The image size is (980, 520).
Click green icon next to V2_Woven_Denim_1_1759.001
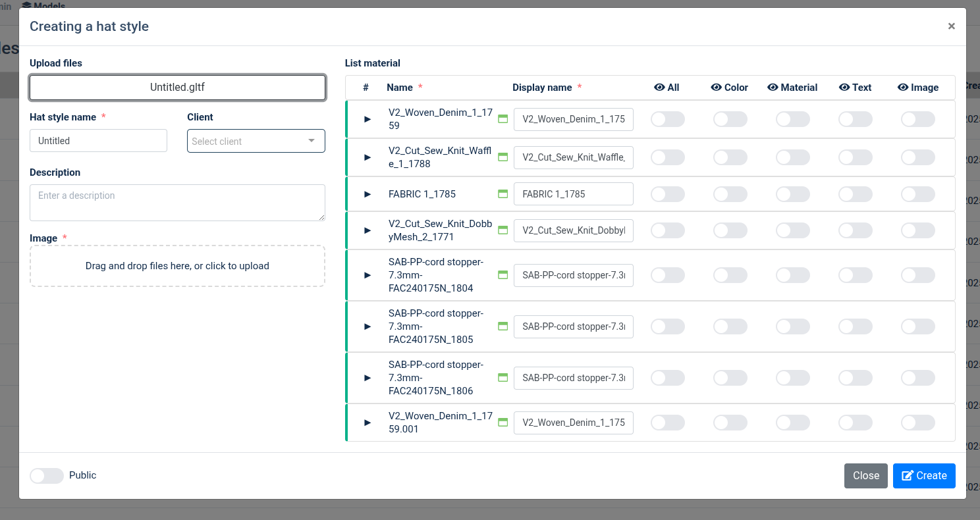(503, 423)
